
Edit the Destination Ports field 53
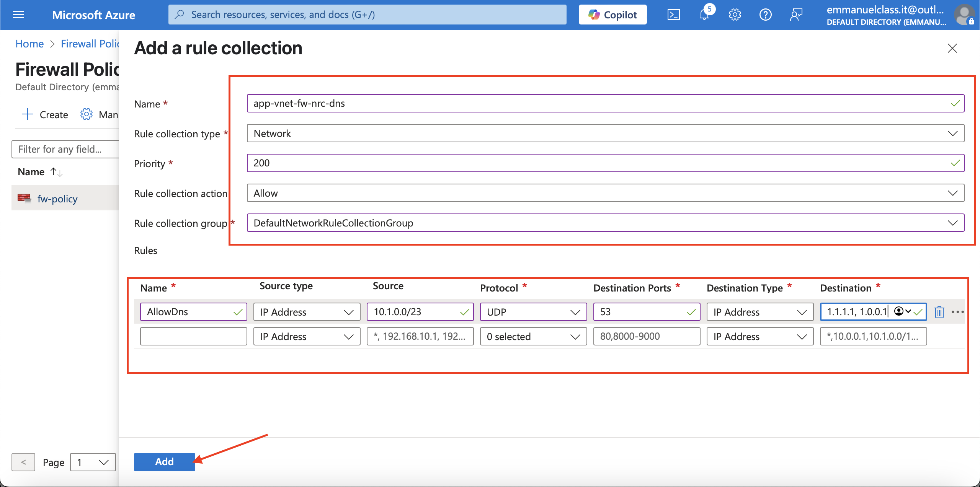click(647, 312)
